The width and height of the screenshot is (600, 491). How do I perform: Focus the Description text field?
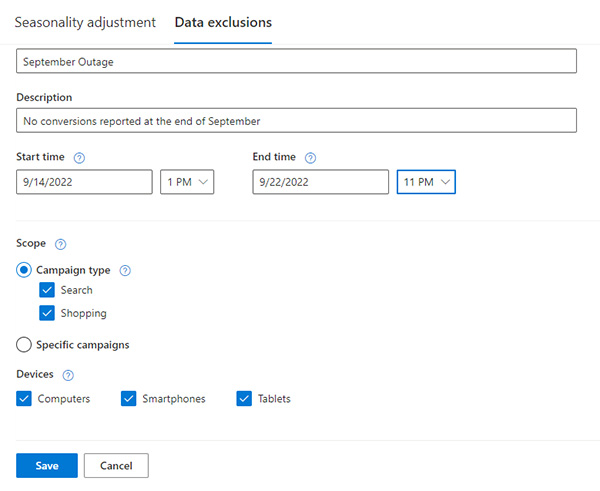(297, 121)
